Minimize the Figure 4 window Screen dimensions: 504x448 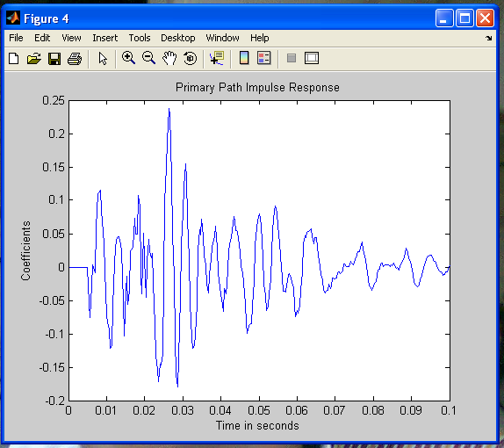tap(444, 18)
